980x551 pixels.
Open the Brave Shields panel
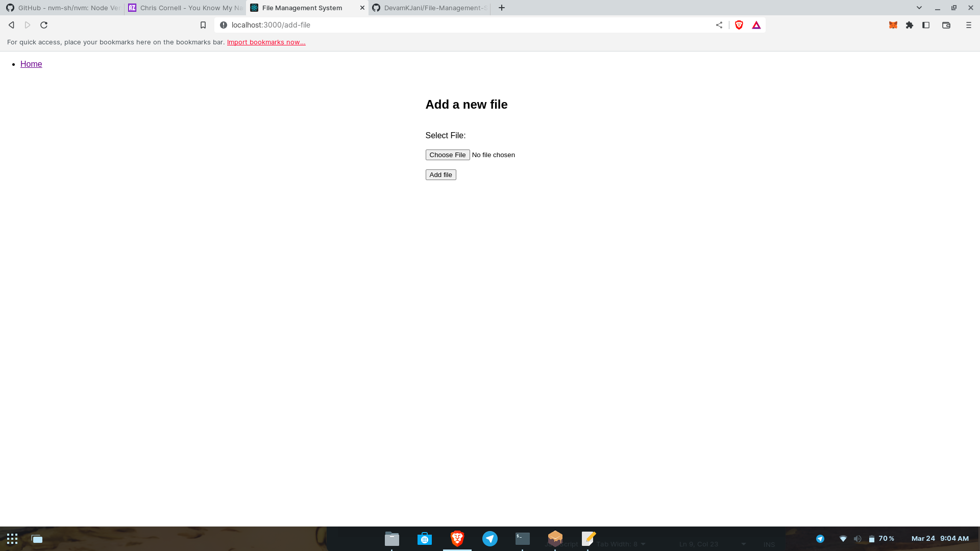point(739,25)
